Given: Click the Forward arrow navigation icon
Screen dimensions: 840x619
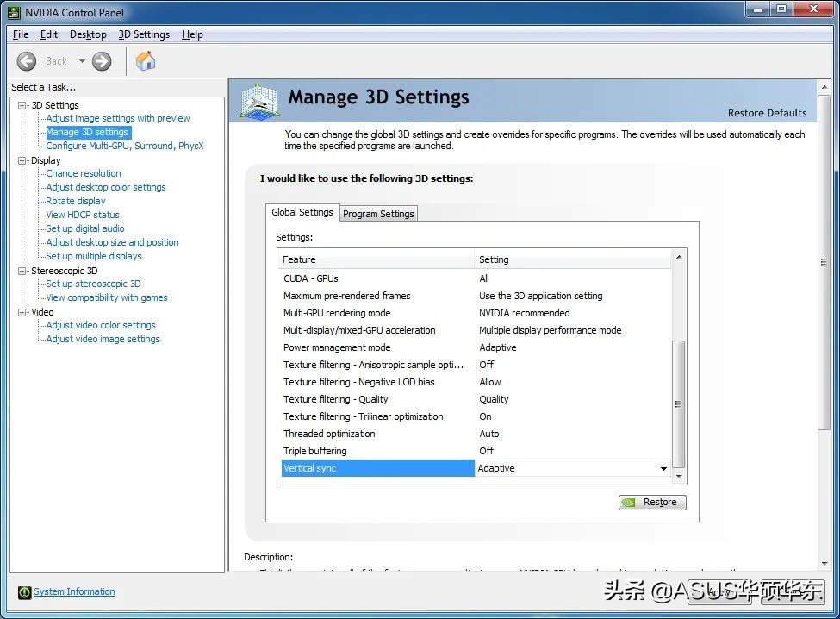Looking at the screenshot, I should (x=102, y=61).
